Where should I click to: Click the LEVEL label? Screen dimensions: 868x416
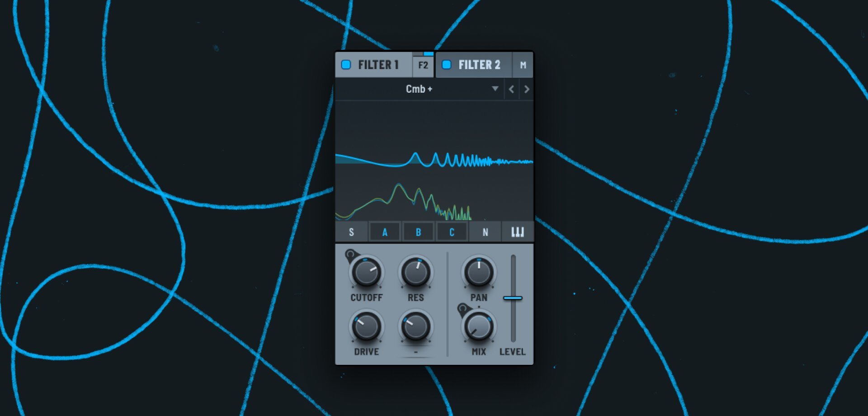click(x=512, y=352)
